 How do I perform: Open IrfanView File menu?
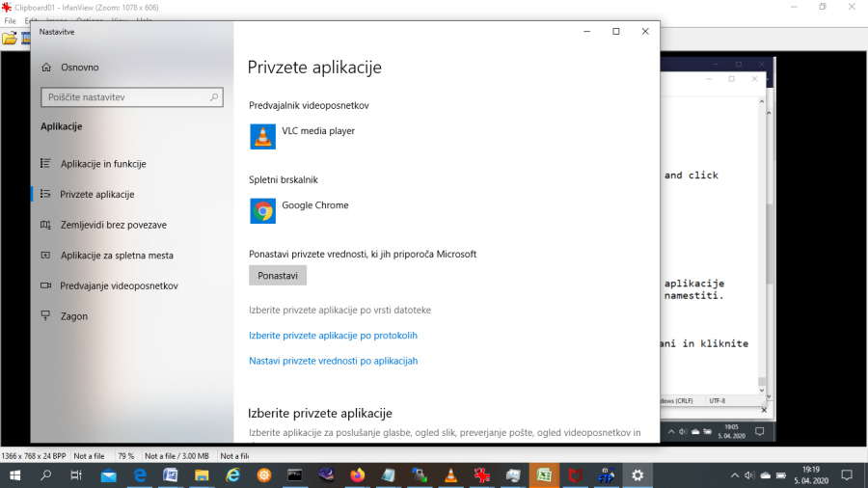(10, 20)
